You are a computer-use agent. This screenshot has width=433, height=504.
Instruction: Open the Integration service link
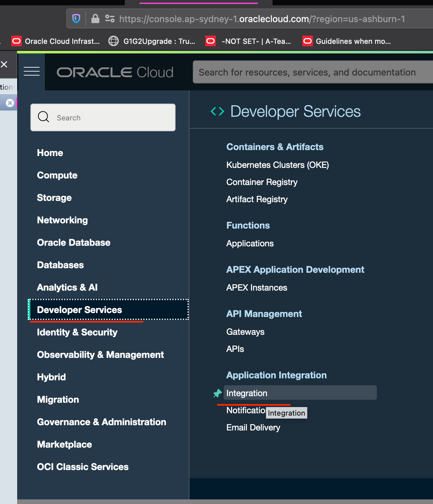[x=247, y=393]
